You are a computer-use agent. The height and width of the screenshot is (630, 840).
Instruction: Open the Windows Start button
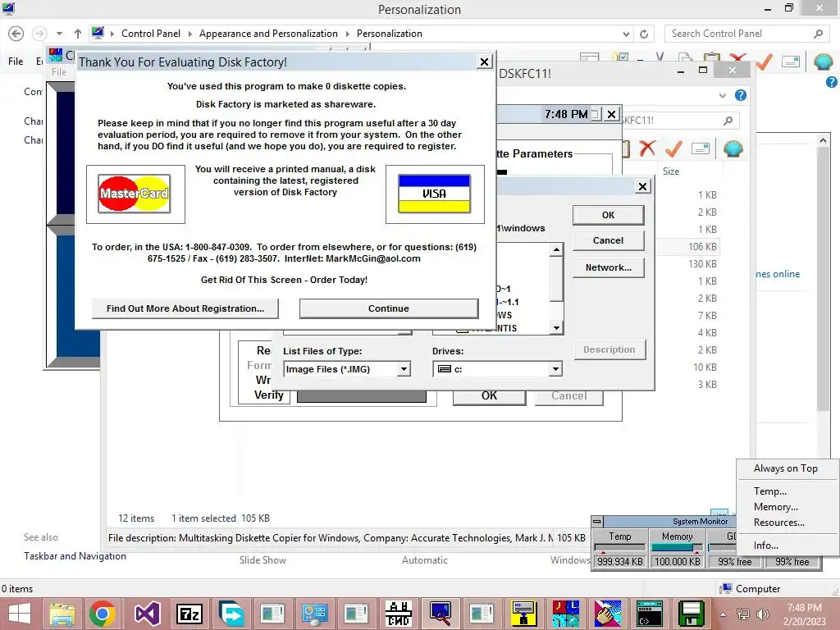click(20, 614)
